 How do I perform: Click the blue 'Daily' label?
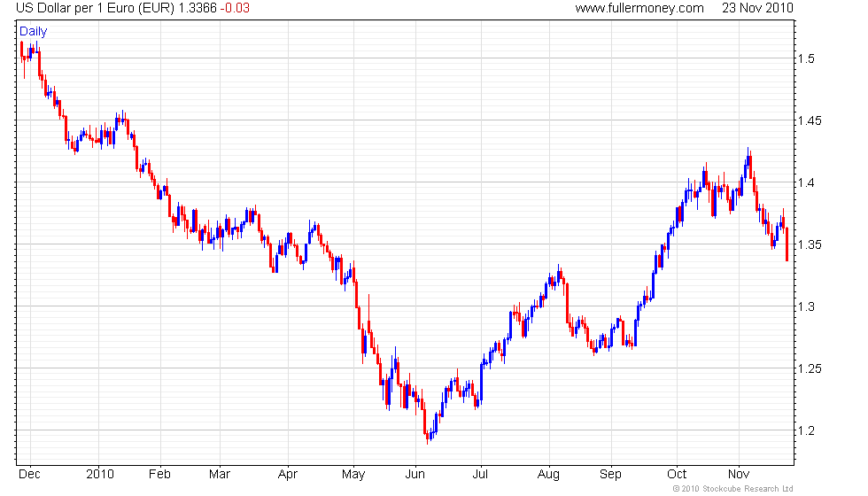click(34, 32)
